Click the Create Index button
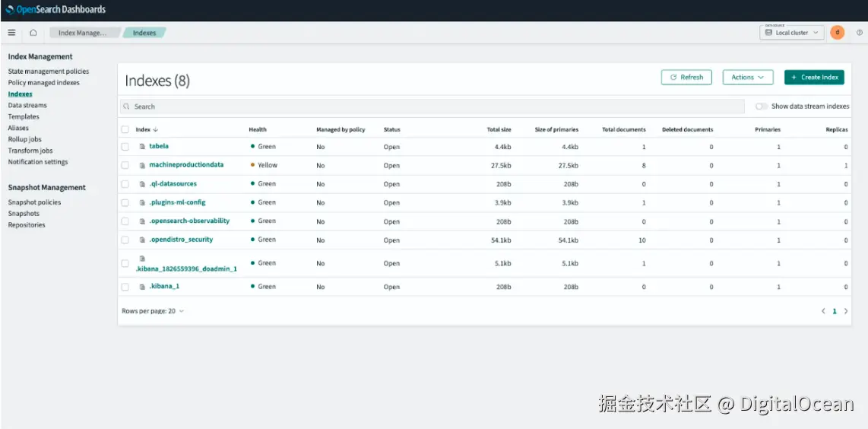Image resolution: width=868 pixels, height=429 pixels. tap(814, 78)
